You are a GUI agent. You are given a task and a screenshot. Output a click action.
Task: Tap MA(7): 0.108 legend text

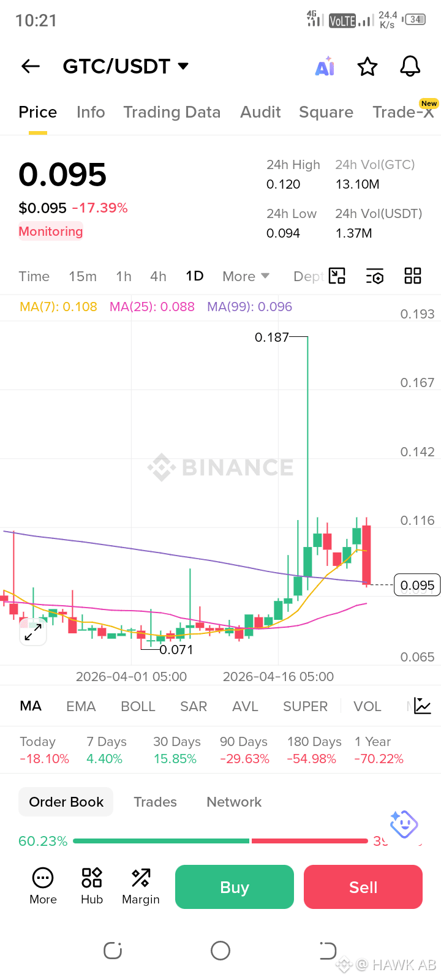[58, 307]
